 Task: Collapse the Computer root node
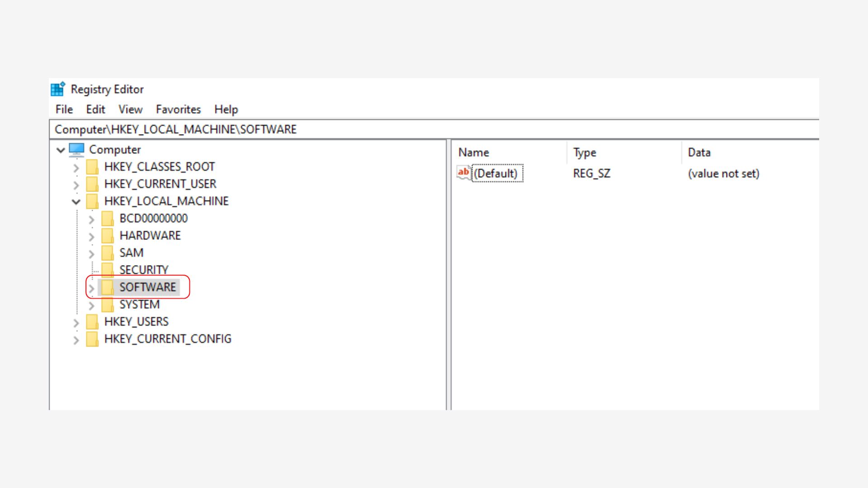tap(61, 150)
